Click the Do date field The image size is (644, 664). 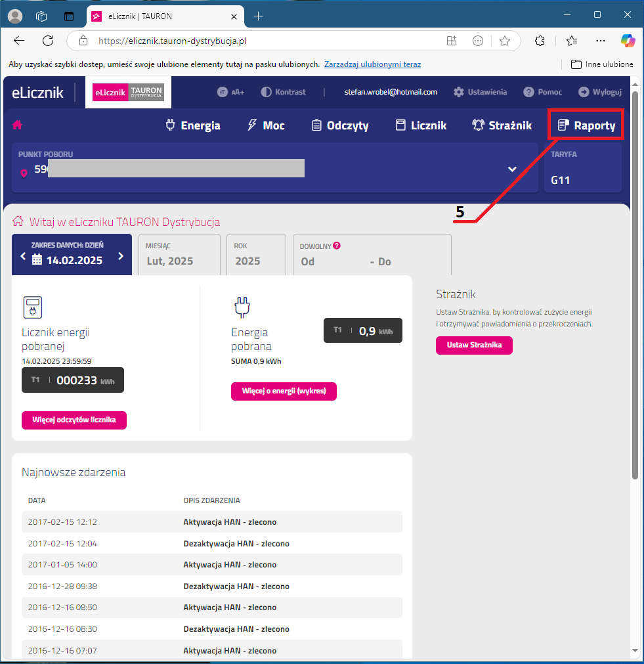tap(385, 261)
